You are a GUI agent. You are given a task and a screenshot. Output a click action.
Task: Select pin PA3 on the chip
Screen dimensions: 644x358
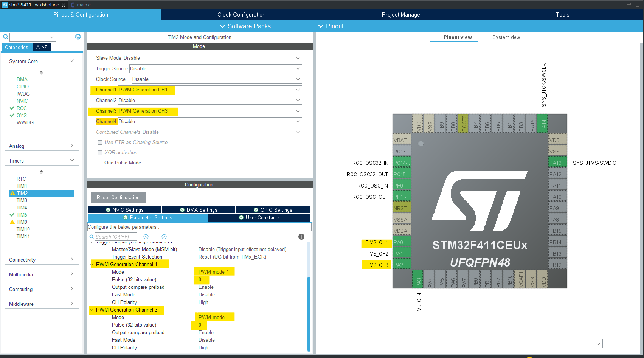point(417,279)
